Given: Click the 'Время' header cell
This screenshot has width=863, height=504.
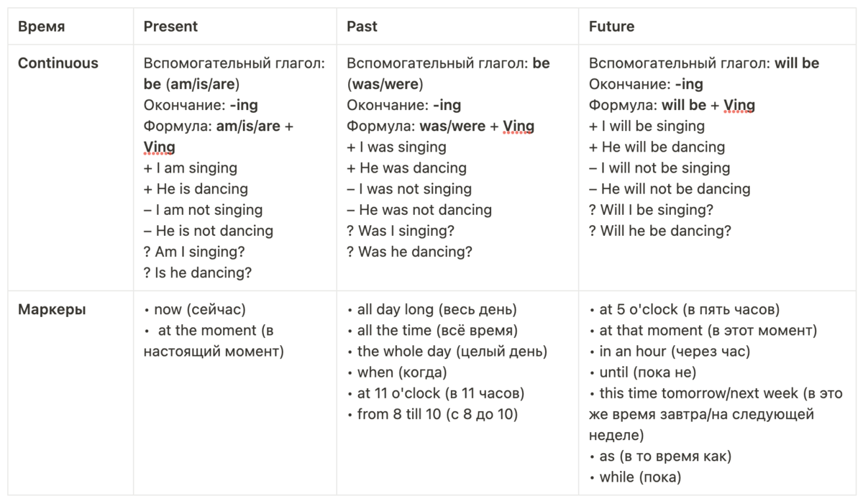Looking at the screenshot, I should click(41, 27).
